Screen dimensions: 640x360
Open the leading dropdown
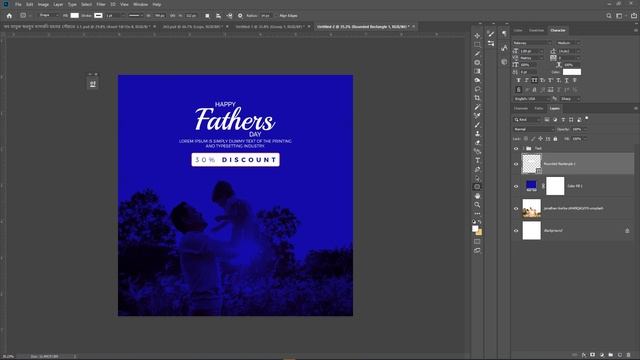click(569, 51)
